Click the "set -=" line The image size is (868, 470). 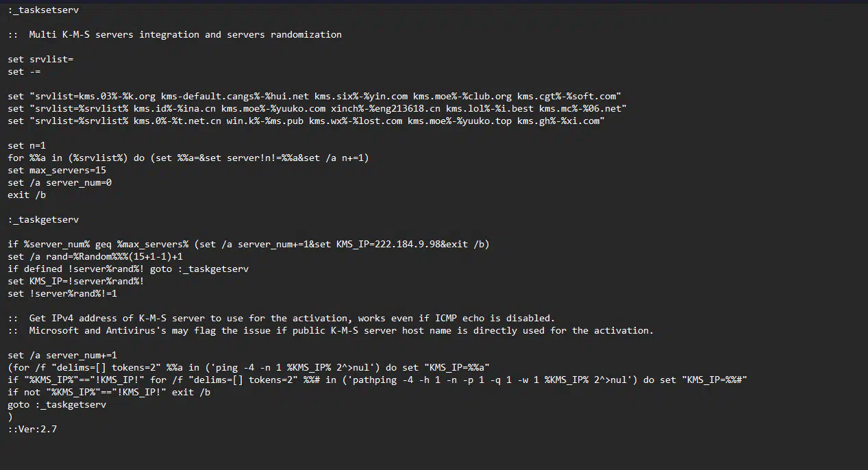[25, 71]
